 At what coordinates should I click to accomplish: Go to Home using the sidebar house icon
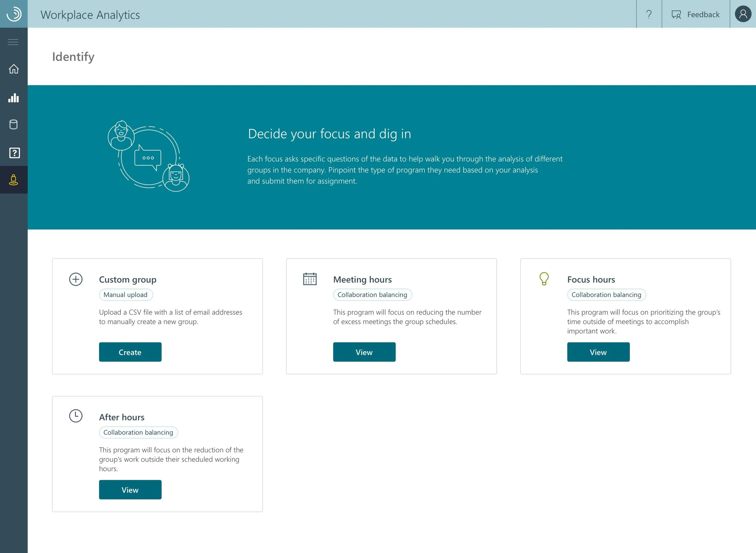click(14, 69)
